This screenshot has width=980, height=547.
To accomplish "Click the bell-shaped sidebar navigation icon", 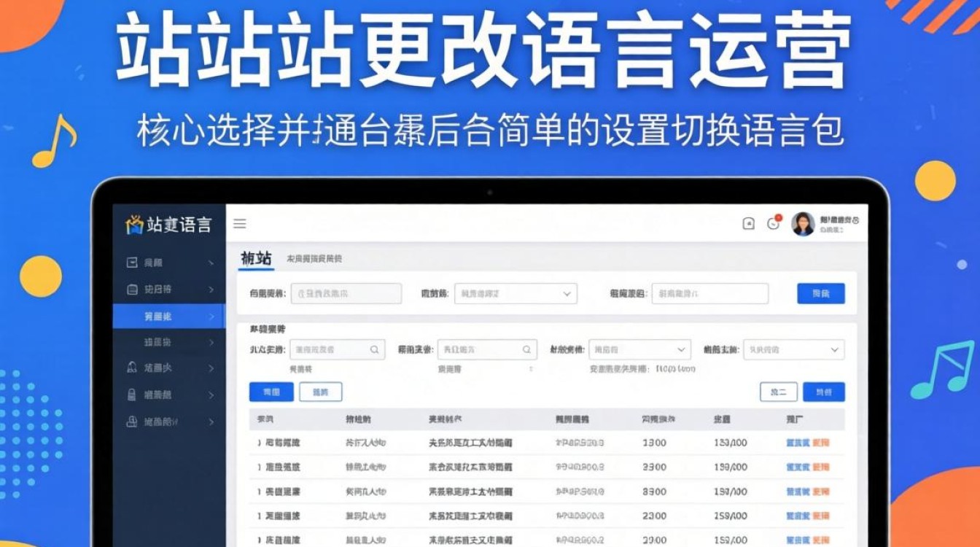I will 133,368.
